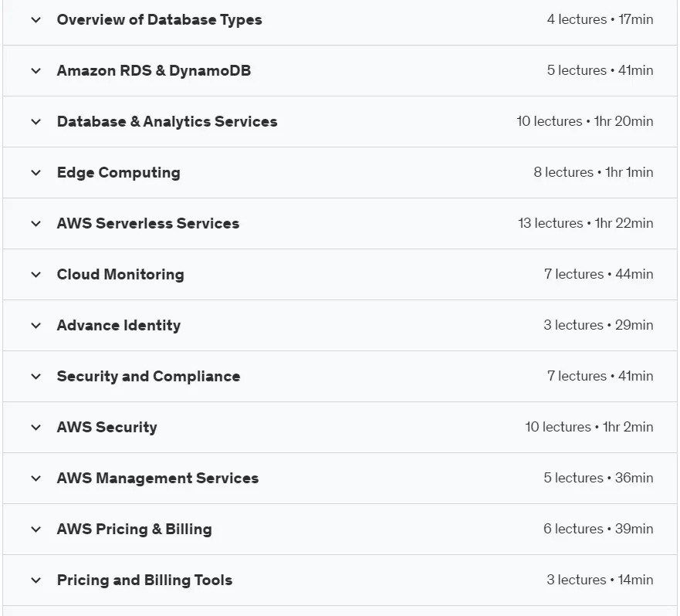
Task: Click "10 lectures • 1hr 20min" label
Action: [x=584, y=121]
